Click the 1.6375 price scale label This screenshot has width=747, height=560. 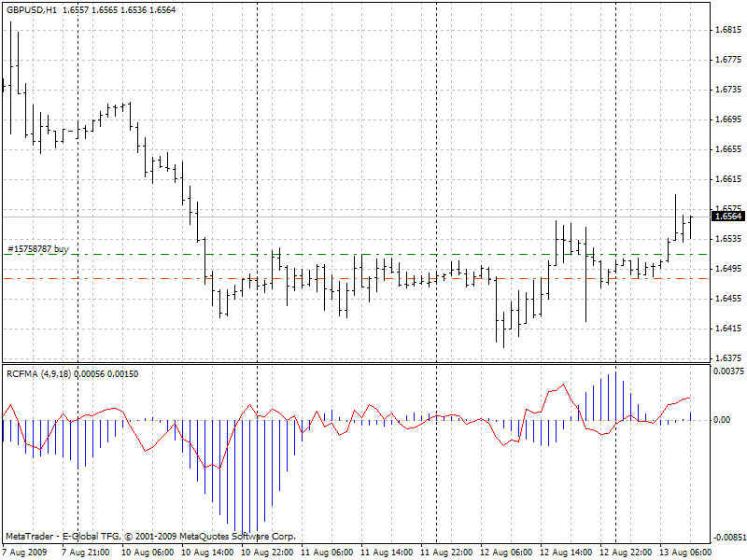(x=728, y=357)
